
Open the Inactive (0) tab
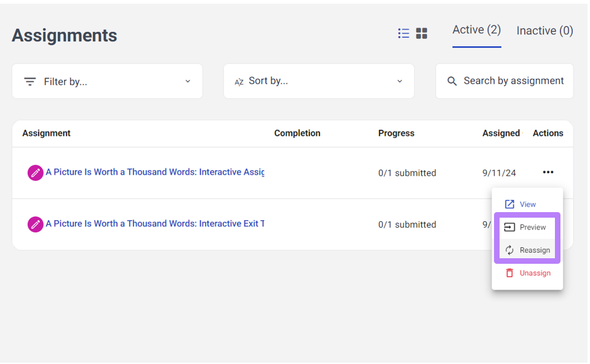tap(544, 31)
